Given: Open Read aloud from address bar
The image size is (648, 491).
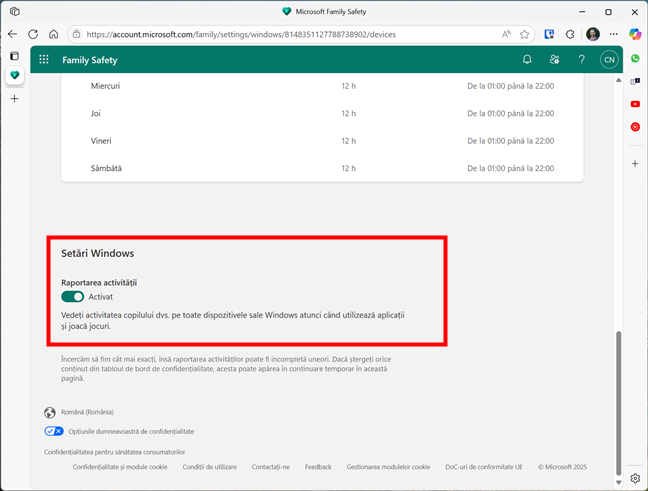Looking at the screenshot, I should pos(506,34).
